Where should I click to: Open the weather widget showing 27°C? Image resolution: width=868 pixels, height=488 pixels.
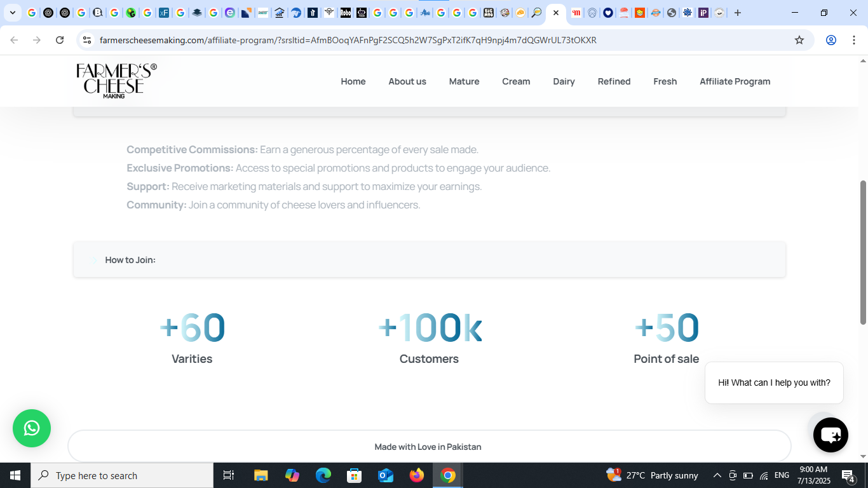(x=652, y=475)
